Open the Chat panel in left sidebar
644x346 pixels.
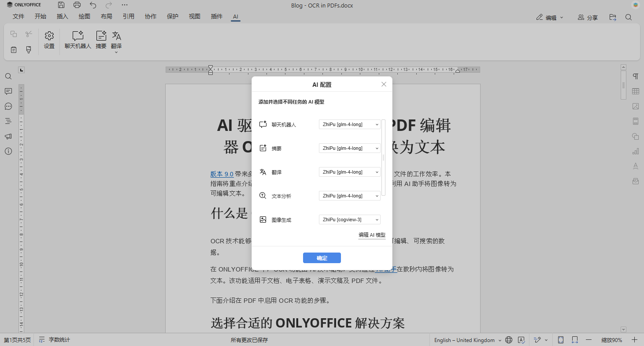(x=8, y=106)
